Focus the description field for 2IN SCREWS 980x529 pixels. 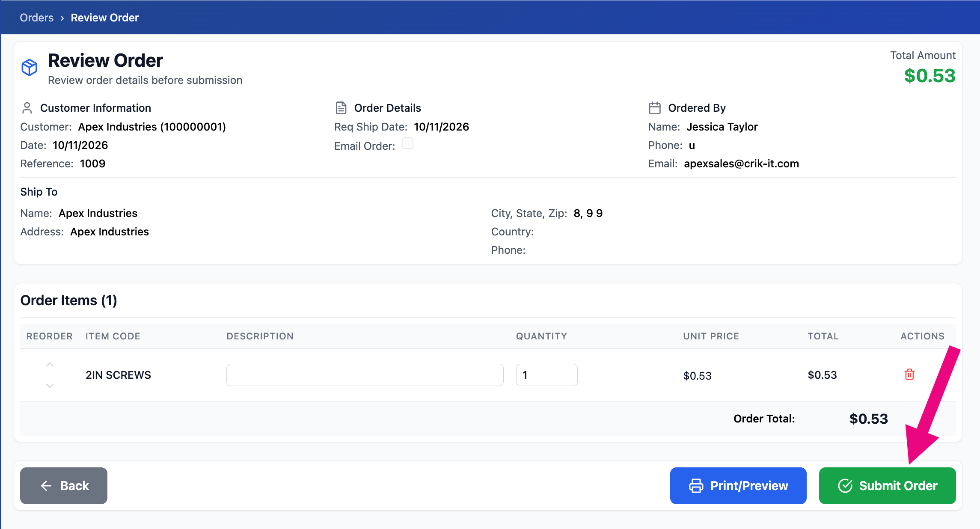pyautogui.click(x=365, y=375)
